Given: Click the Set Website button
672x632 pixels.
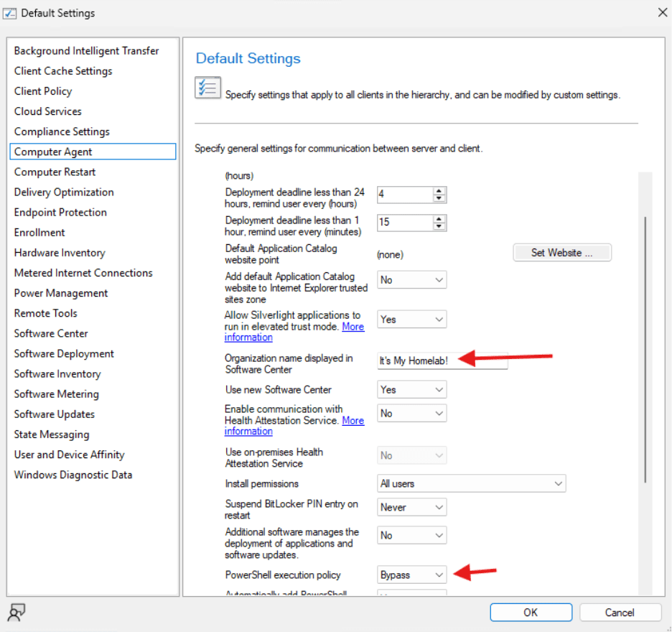Looking at the screenshot, I should (x=562, y=253).
